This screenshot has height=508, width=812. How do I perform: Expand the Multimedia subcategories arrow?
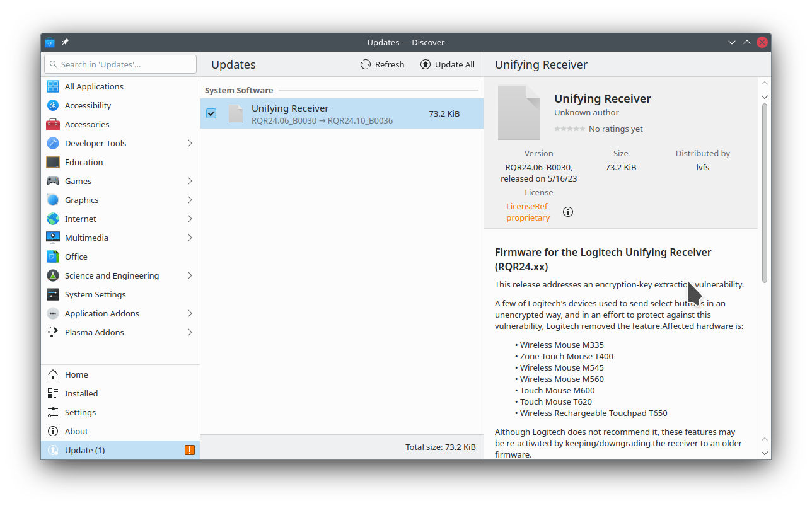click(190, 238)
